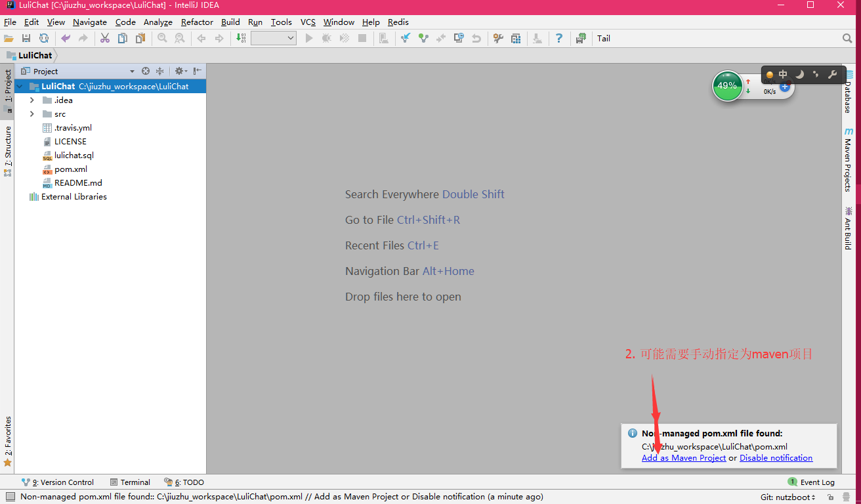Click the Find magnifier icon
The image size is (861, 504).
[x=162, y=39]
